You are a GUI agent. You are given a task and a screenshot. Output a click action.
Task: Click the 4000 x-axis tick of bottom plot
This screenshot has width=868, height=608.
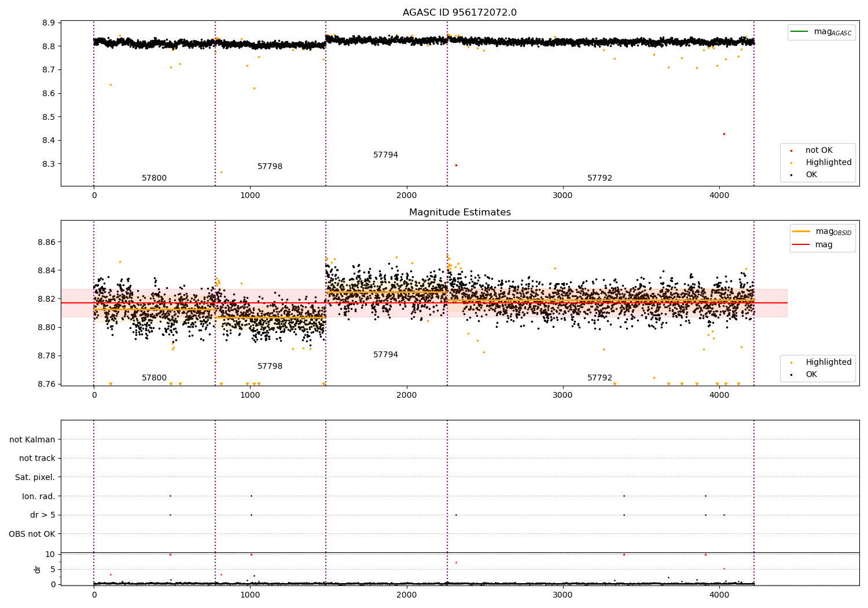click(719, 595)
